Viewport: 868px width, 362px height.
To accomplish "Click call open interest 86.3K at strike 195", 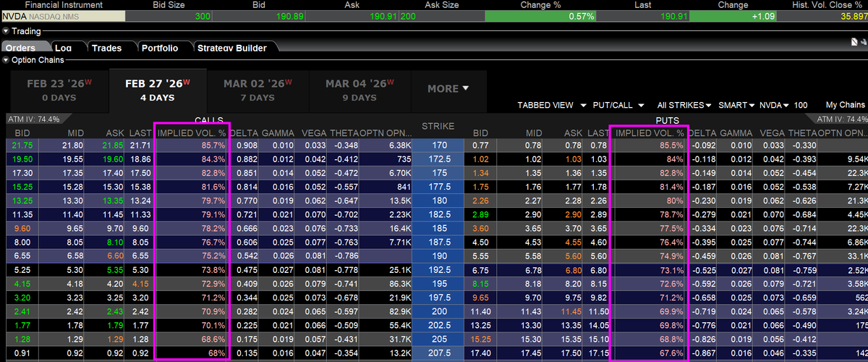I will [398, 283].
